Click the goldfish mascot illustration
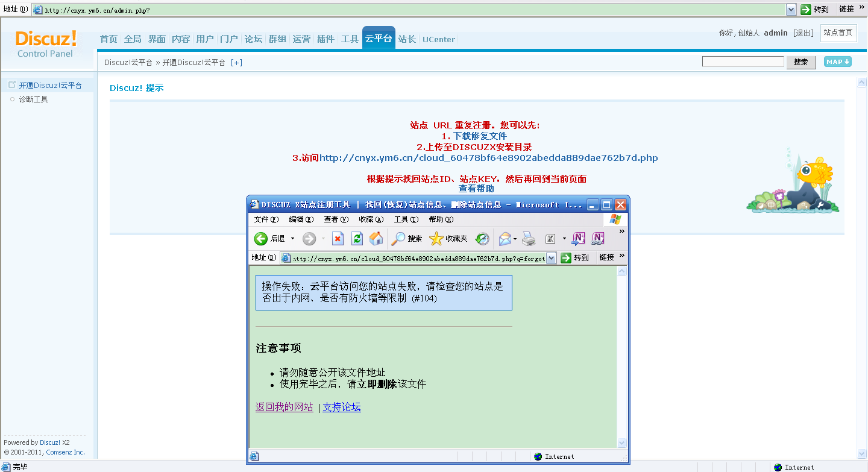This screenshot has height=472, width=868. (x=816, y=171)
